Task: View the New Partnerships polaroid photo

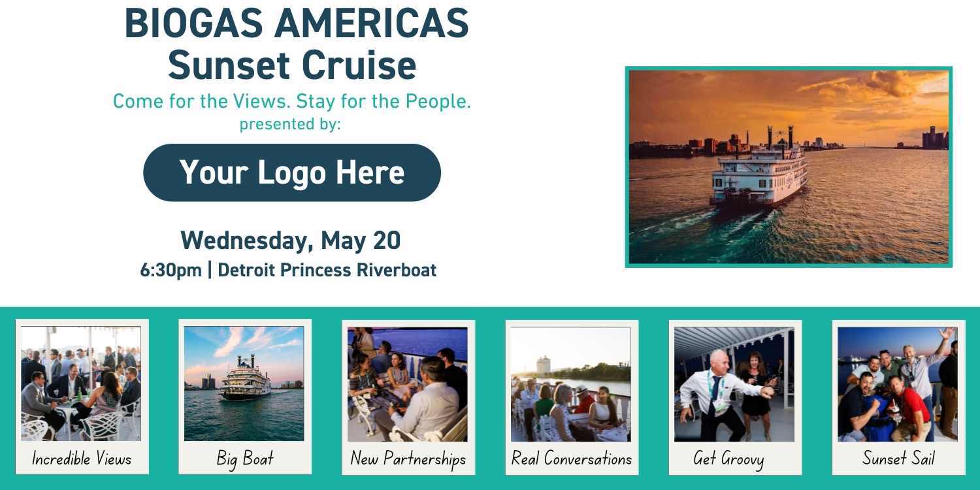Action: 408,384
